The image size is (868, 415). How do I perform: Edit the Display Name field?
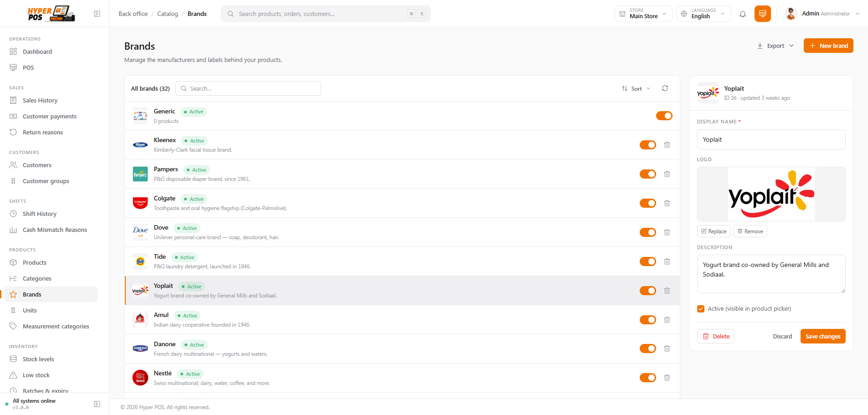coord(771,139)
